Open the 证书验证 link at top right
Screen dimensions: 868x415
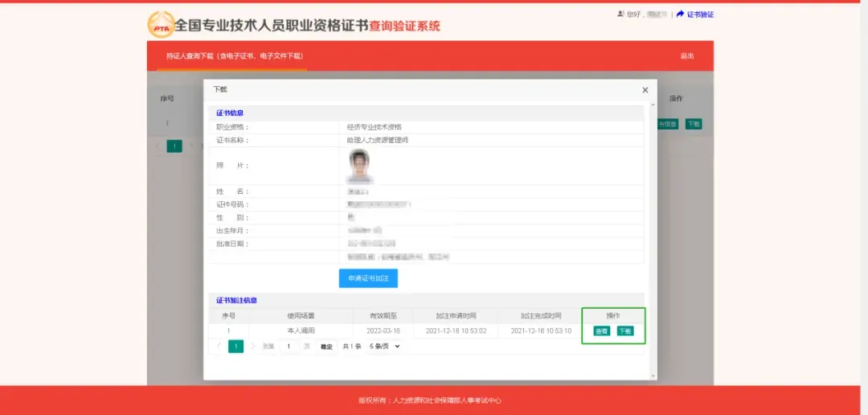pyautogui.click(x=700, y=14)
